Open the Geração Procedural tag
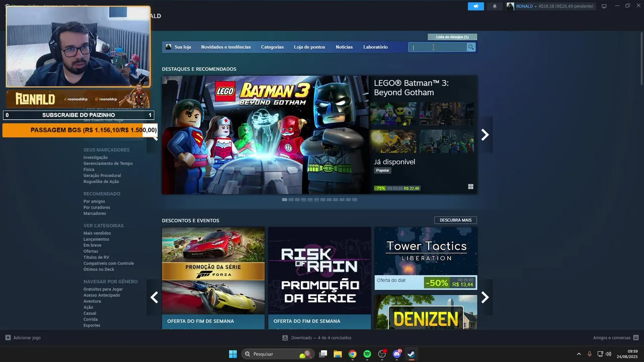644x362 pixels. click(102, 175)
